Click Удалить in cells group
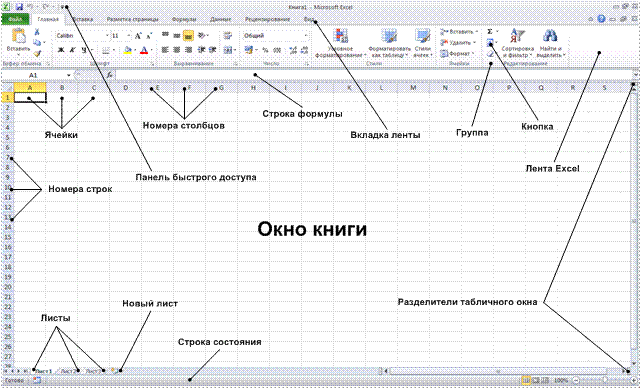 pos(458,43)
